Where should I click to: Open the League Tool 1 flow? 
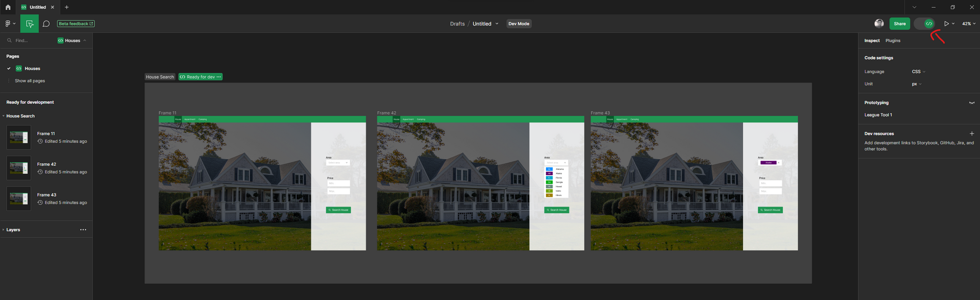coord(878,115)
